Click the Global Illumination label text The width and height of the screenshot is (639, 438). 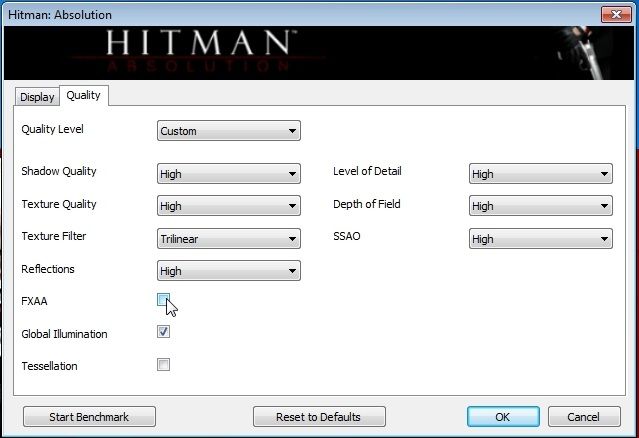click(x=64, y=334)
